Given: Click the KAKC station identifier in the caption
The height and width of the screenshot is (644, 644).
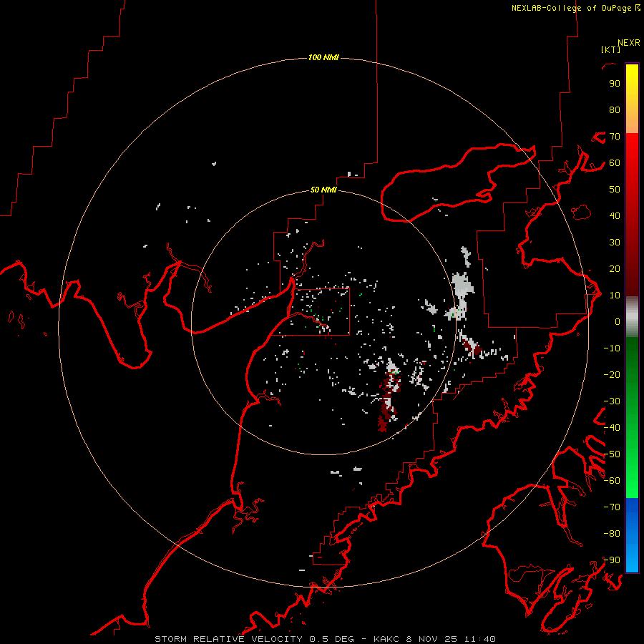Looking at the screenshot, I should (386, 639).
